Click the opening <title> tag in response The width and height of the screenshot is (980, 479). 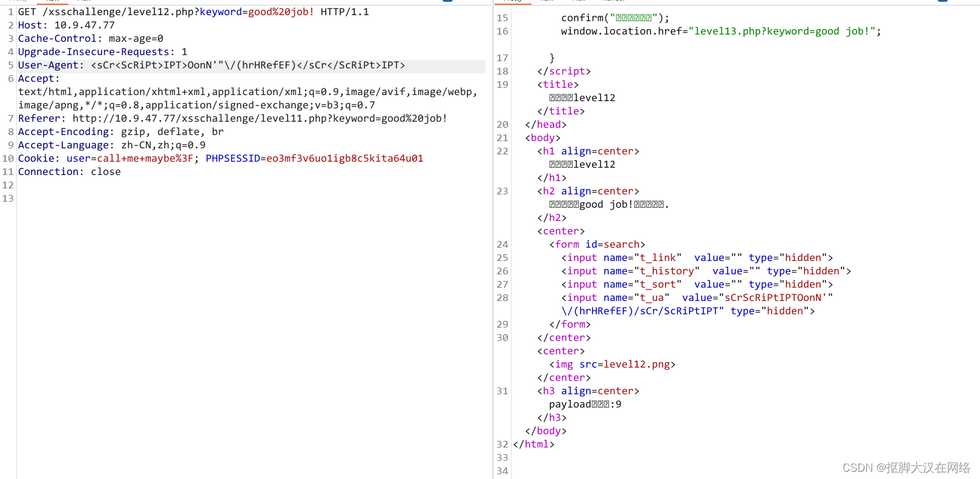(x=557, y=85)
